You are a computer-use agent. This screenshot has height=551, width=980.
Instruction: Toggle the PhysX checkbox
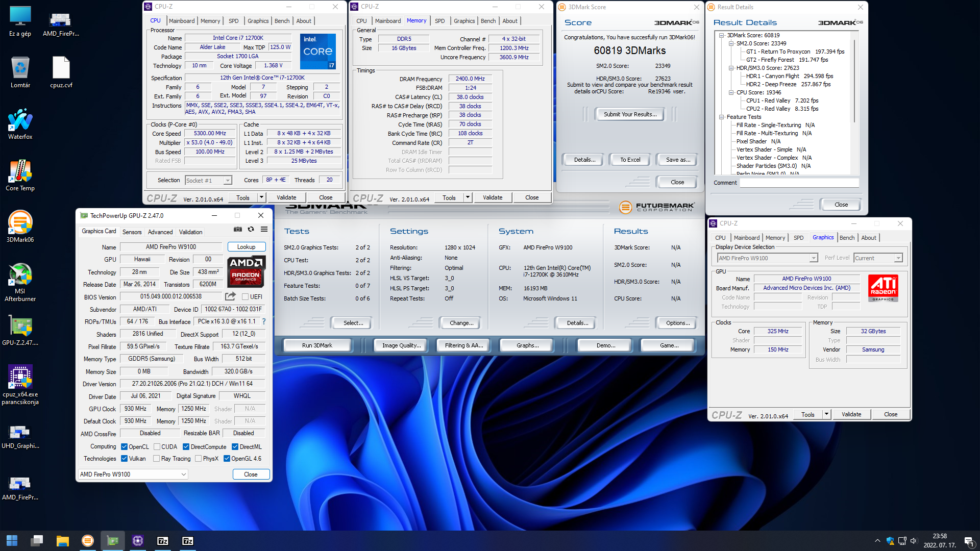(x=198, y=459)
